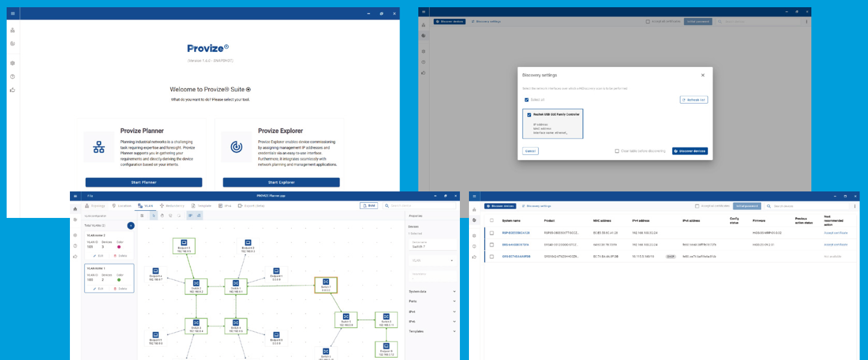Check Accept all certificates in device table window
The height and width of the screenshot is (360, 868).
coord(697,206)
